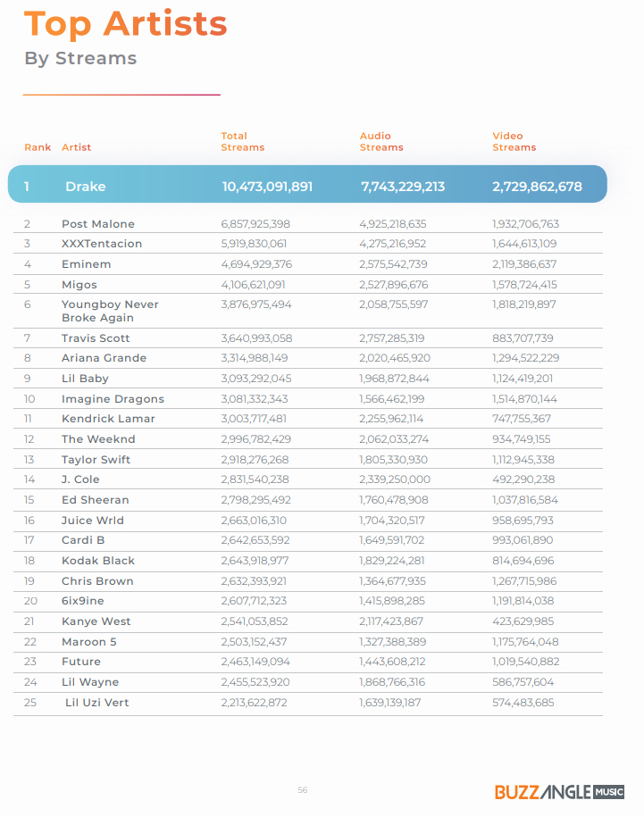Click Lil Uzi Vert's total streams value
The height and width of the screenshot is (817, 644).
[x=254, y=703]
